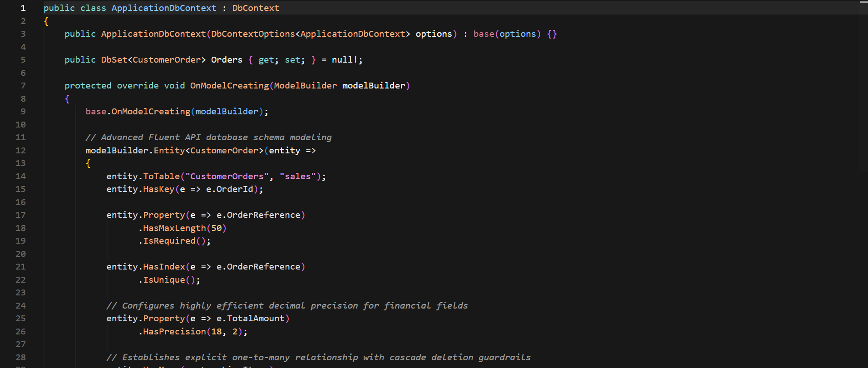Click the precision argument 18 in HasPrecision
Viewport: 868px width, 368px height.
pos(217,332)
